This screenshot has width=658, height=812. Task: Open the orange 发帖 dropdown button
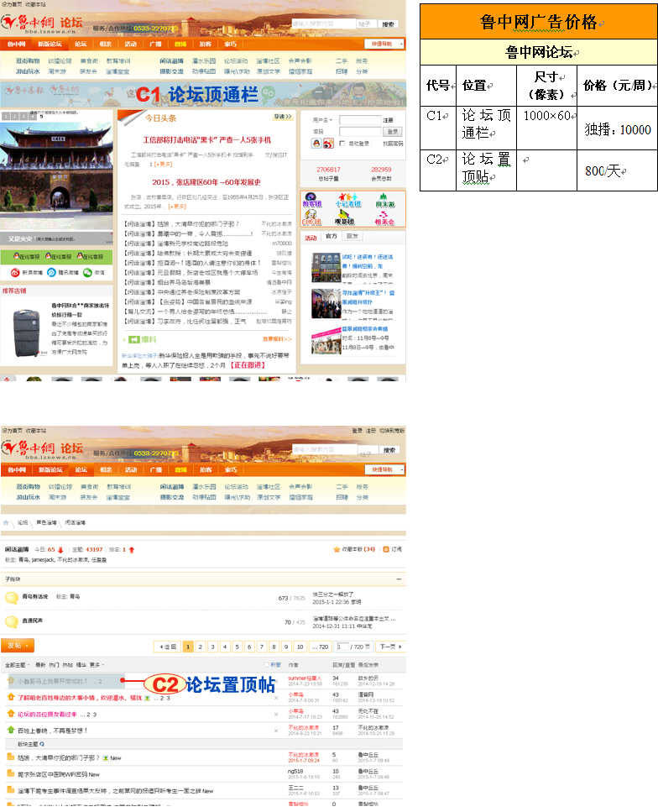(x=18, y=646)
